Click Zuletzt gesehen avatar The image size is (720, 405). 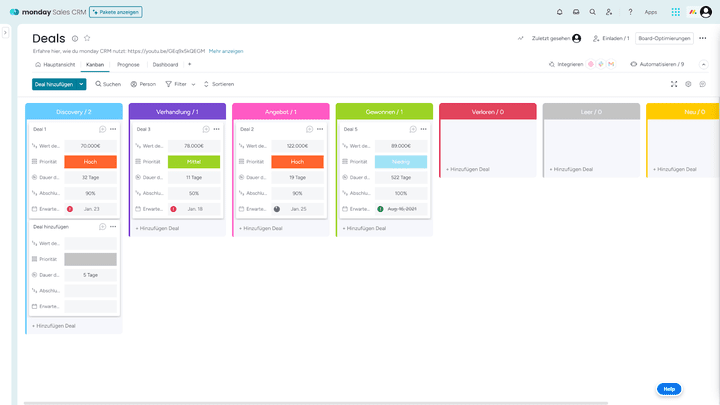tap(577, 39)
